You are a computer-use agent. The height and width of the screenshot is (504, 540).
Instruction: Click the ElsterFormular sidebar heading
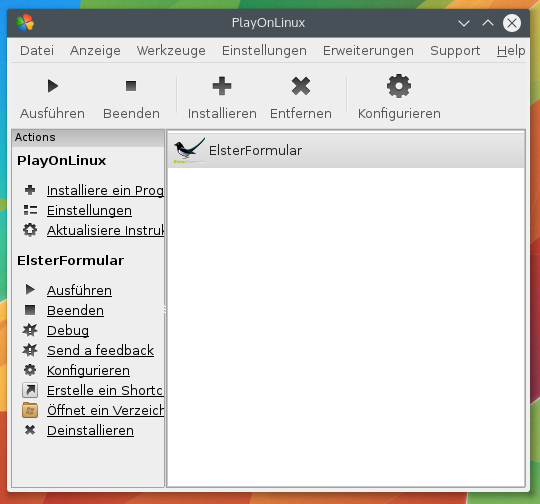[x=71, y=260]
